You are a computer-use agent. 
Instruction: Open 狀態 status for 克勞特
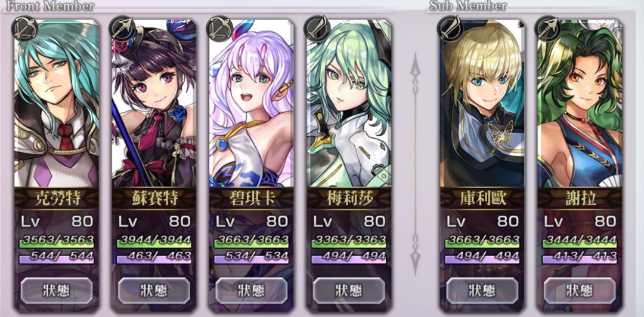coord(57,290)
